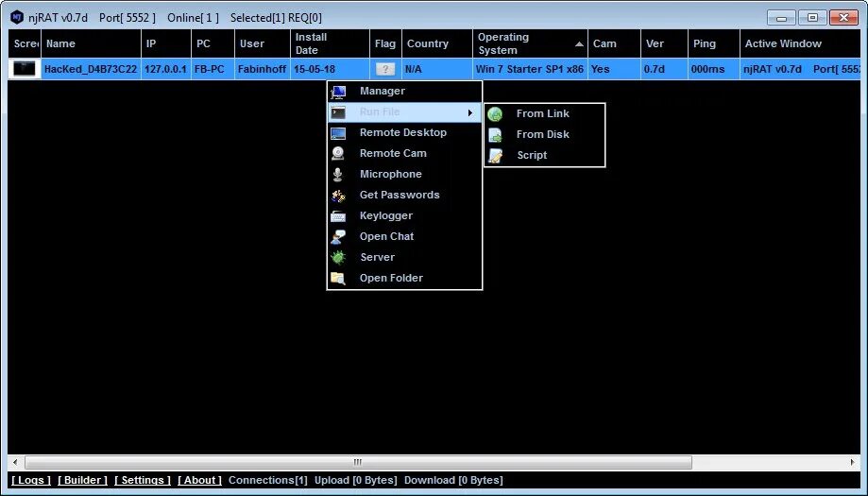Click the Get Passwords keys icon
Viewport: 868px width, 496px height.
[338, 196]
